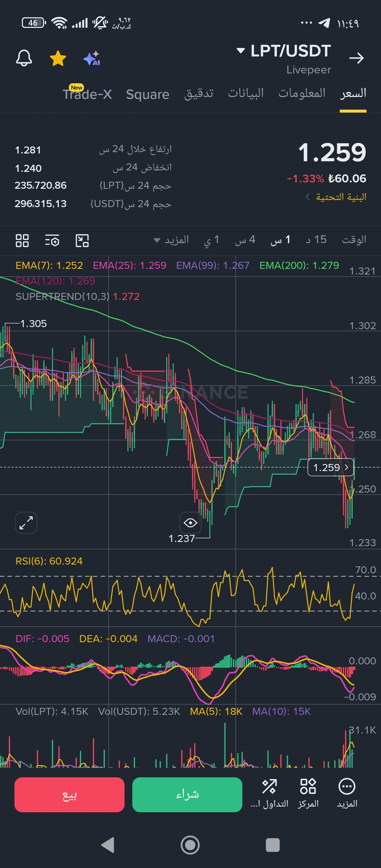Toggle the eye visibility icon on chart
The image size is (381, 868).
(190, 523)
